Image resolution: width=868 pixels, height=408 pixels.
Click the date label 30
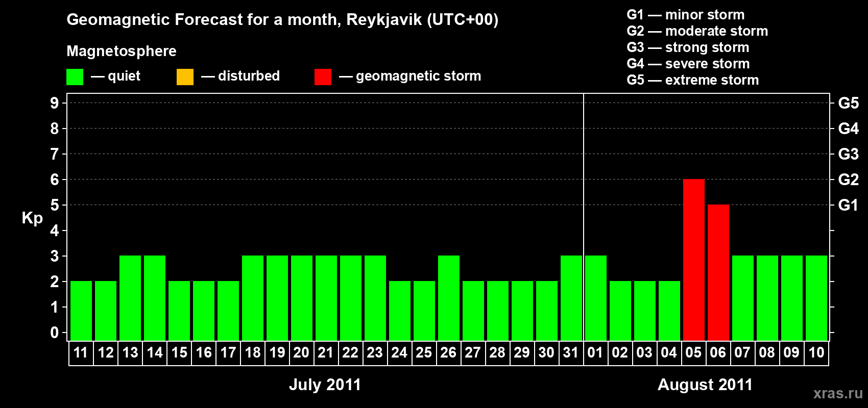pos(547,353)
